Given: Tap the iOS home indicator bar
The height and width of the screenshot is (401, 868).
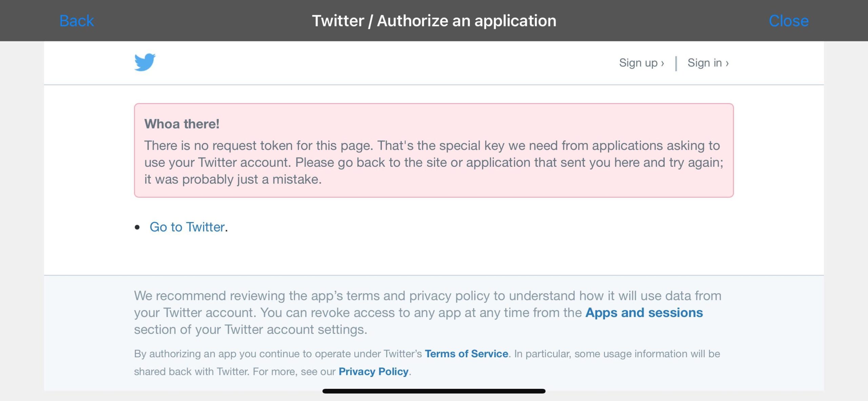Looking at the screenshot, I should pyautogui.click(x=434, y=391).
